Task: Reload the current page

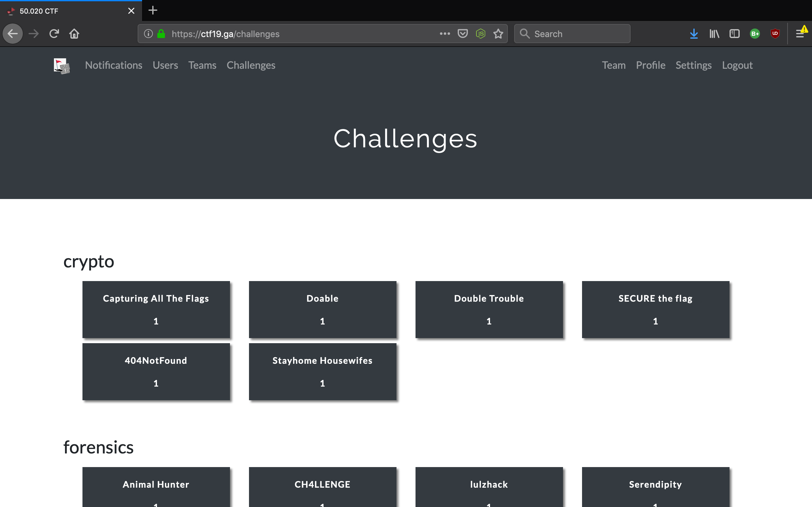Action: 54,34
